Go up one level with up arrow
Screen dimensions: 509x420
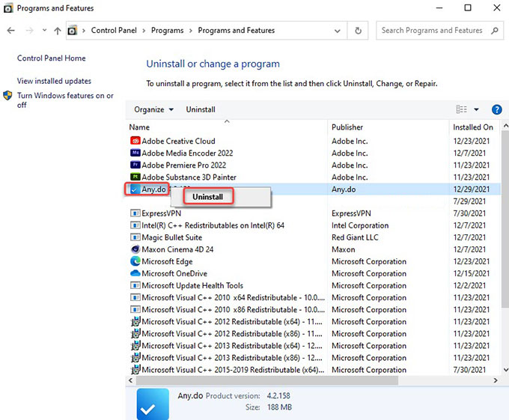[58, 31]
